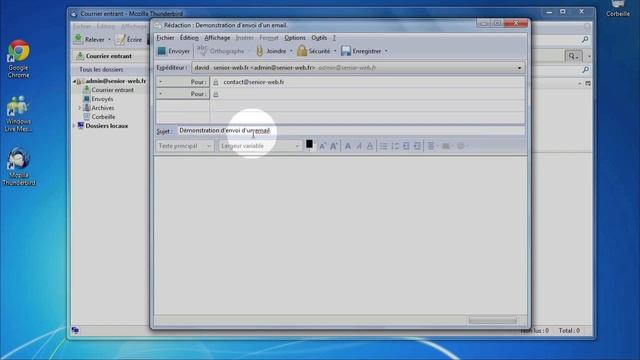The height and width of the screenshot is (360, 640).
Task: Click the Envoyer send button
Action: click(174, 51)
